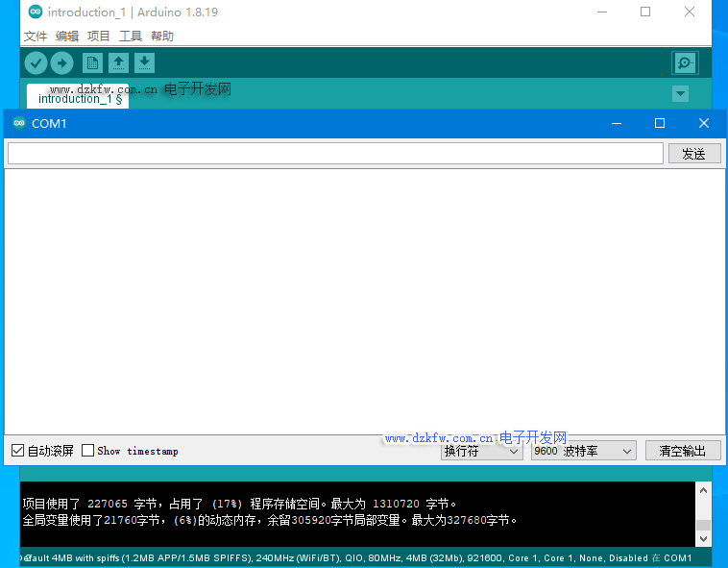The height and width of the screenshot is (568, 728).
Task: Open the 9600 波特率 baud rate dropdown
Action: (583, 451)
